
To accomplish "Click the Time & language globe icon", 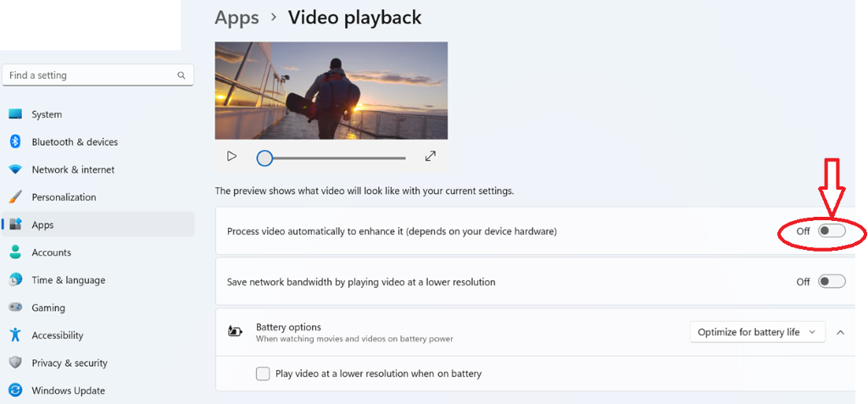I will 15,280.
